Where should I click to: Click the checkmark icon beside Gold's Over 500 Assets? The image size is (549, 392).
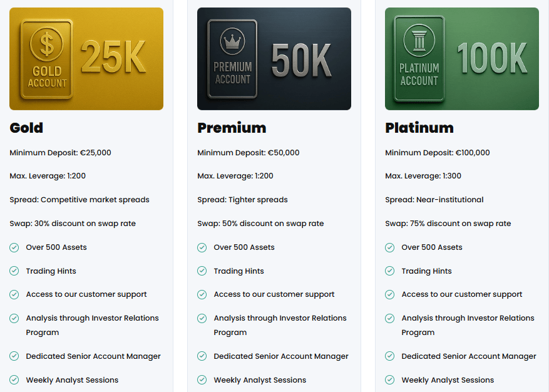(x=14, y=247)
